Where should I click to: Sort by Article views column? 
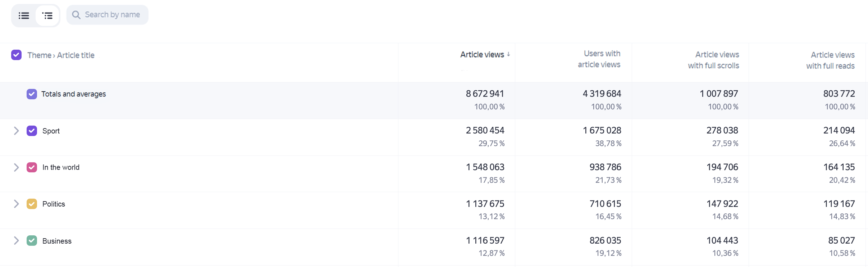coord(482,55)
